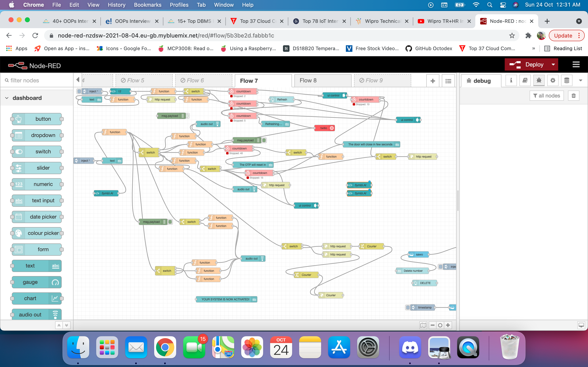The width and height of the screenshot is (588, 367).
Task: Open the sidebar tabs dropdown arrow
Action: coord(580,80)
